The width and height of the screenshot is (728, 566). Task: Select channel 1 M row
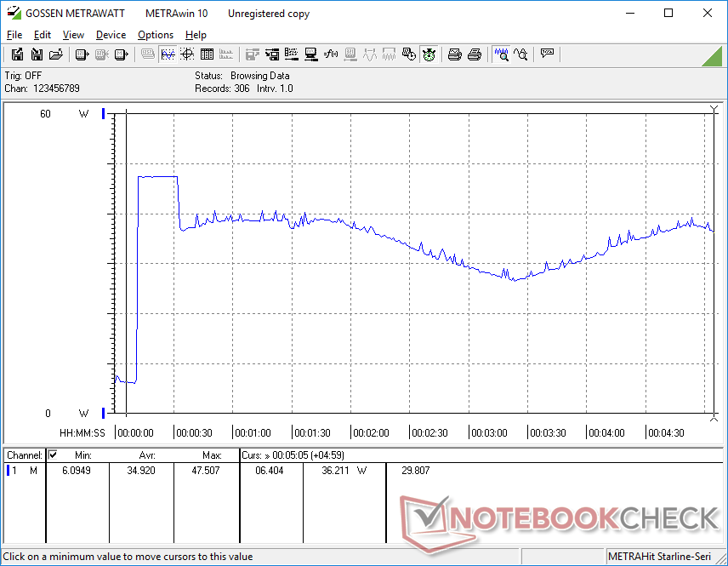pyautogui.click(x=22, y=470)
